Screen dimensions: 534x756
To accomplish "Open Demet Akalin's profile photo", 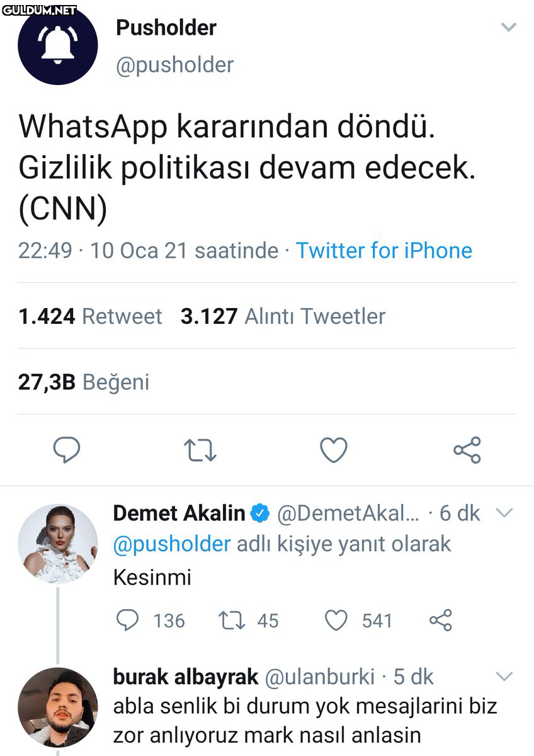I will tap(58, 544).
